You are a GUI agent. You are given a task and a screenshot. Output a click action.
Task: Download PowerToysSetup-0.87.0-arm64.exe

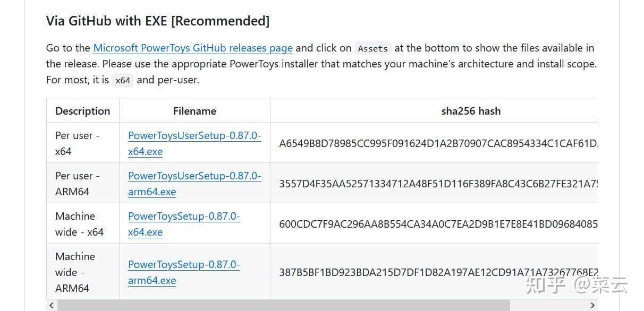pyautogui.click(x=184, y=272)
